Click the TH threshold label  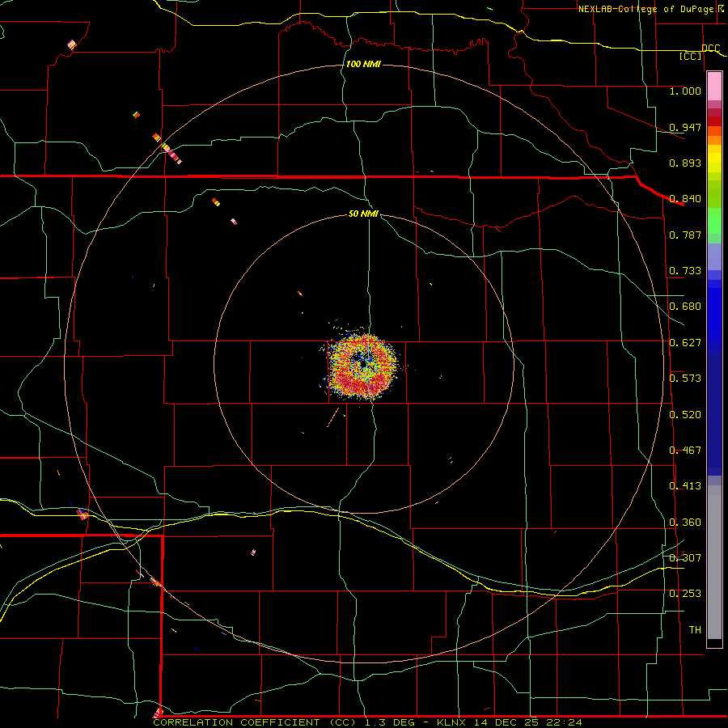(695, 630)
